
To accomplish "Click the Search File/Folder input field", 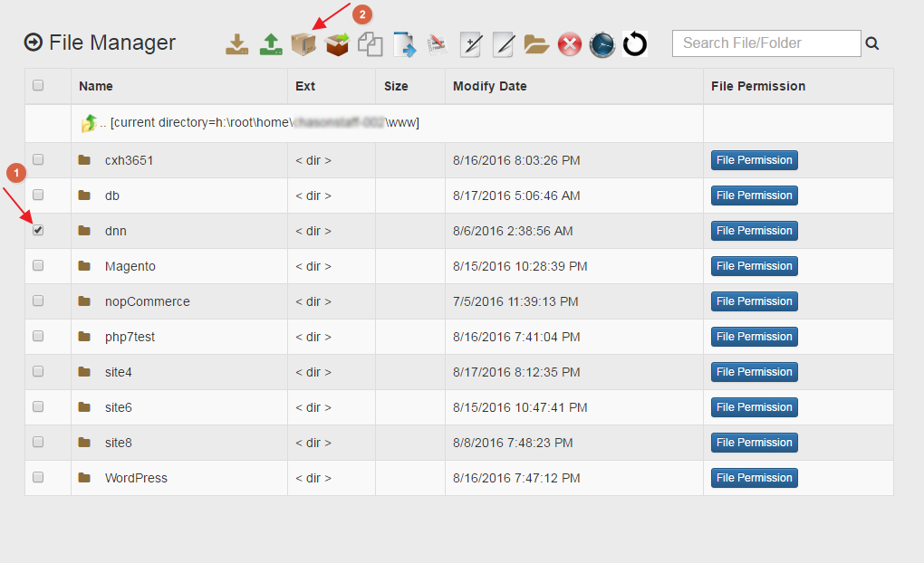I will point(765,43).
